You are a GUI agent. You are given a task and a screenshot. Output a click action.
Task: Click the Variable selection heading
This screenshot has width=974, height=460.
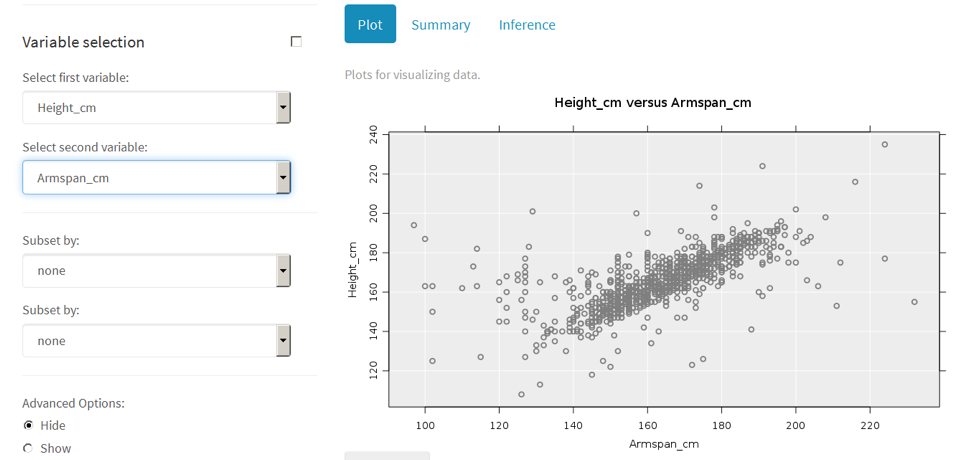(83, 42)
